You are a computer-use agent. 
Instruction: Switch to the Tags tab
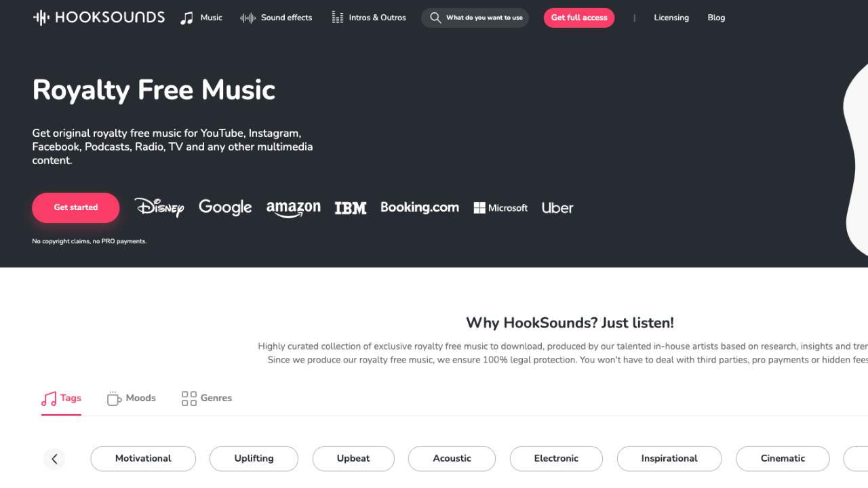[x=61, y=399]
